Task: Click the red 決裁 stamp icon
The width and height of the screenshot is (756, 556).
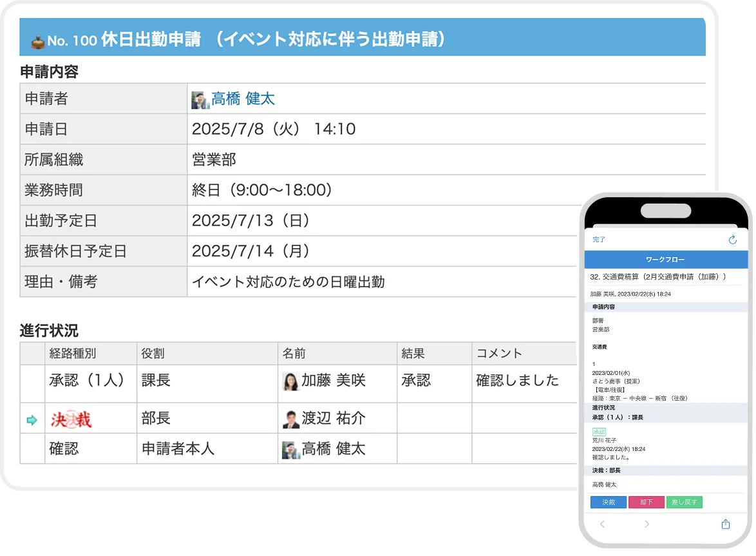Action: (71, 419)
